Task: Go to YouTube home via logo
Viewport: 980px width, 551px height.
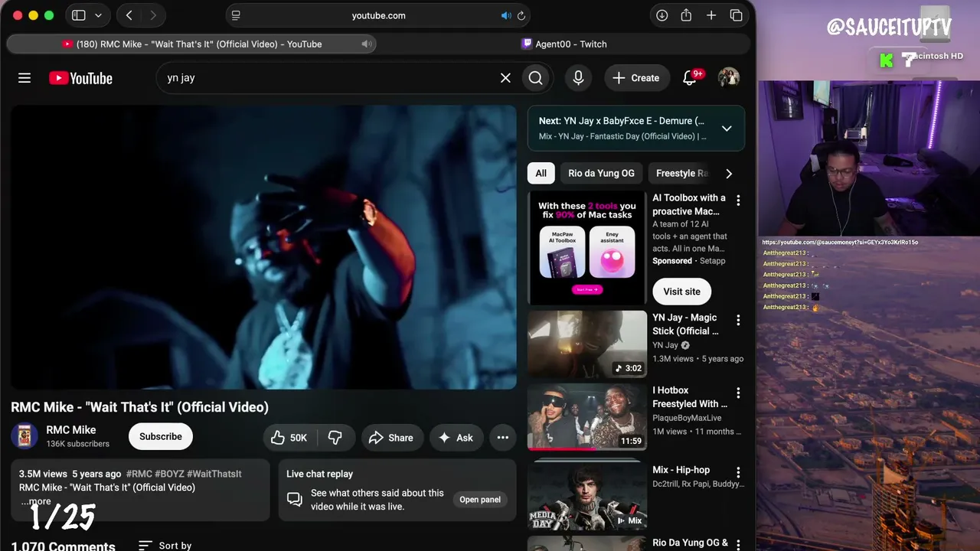Action: [80, 78]
